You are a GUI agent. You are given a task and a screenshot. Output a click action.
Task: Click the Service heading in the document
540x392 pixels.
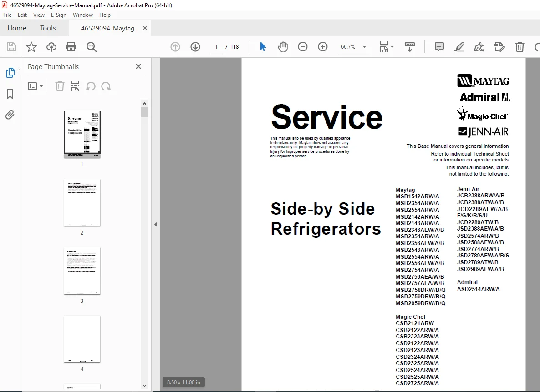click(x=326, y=117)
